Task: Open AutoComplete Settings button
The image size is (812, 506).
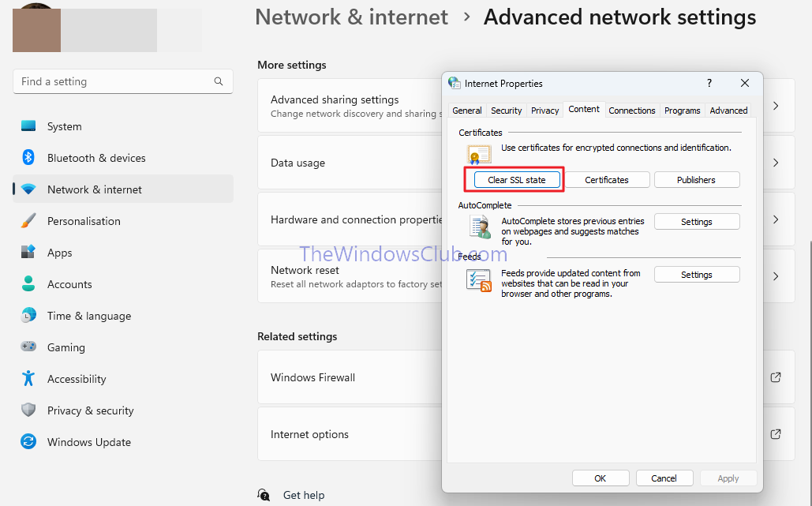Action: click(x=697, y=222)
